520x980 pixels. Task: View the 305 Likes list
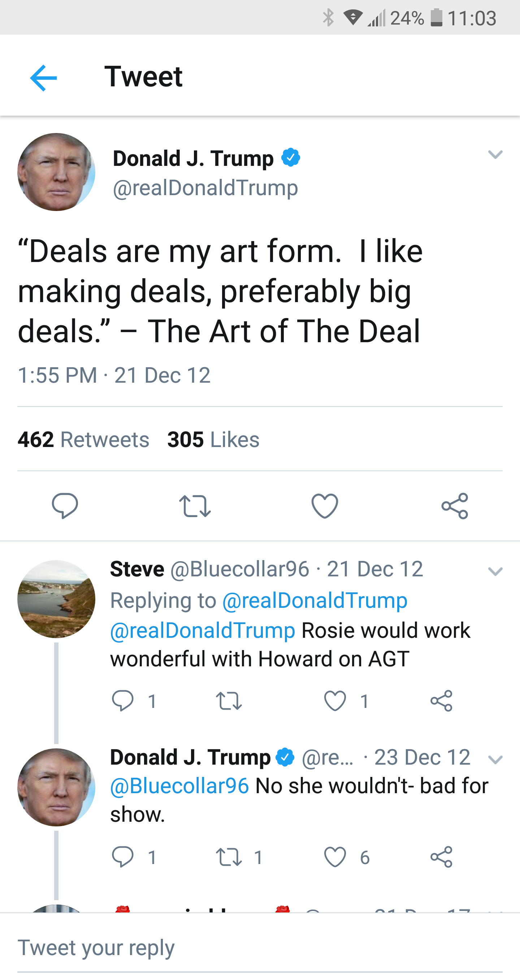pos(213,439)
